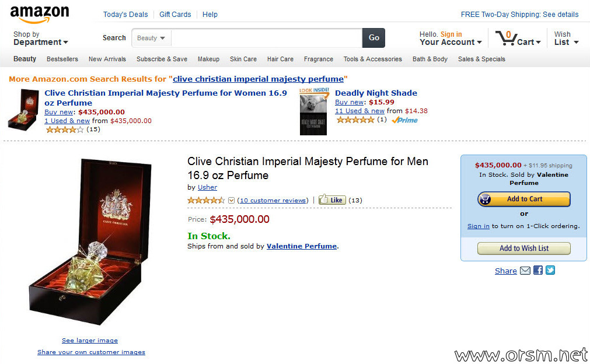The width and height of the screenshot is (590, 364).
Task: Open the 10 customer reviews link
Action: point(273,201)
